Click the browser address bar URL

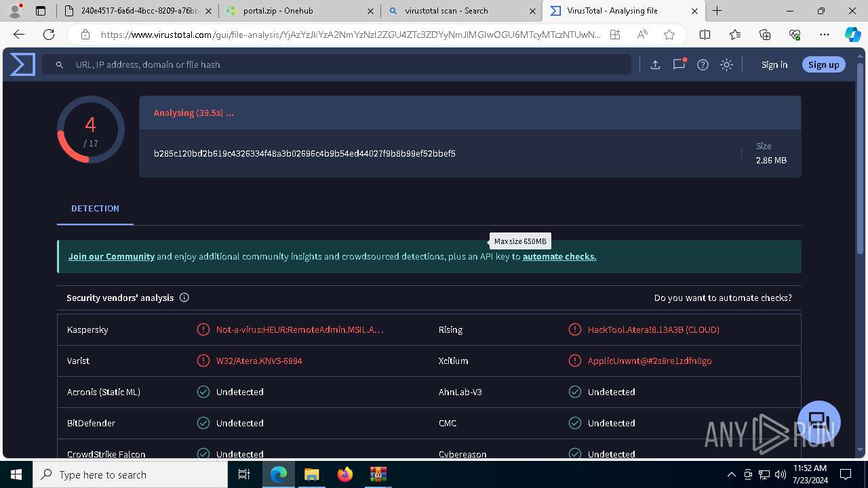click(351, 35)
